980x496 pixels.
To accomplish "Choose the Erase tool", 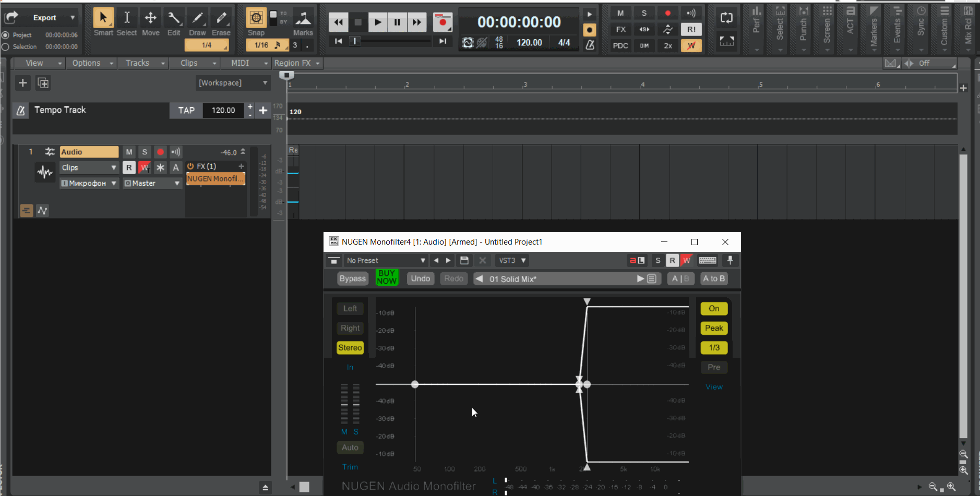I will (221, 18).
